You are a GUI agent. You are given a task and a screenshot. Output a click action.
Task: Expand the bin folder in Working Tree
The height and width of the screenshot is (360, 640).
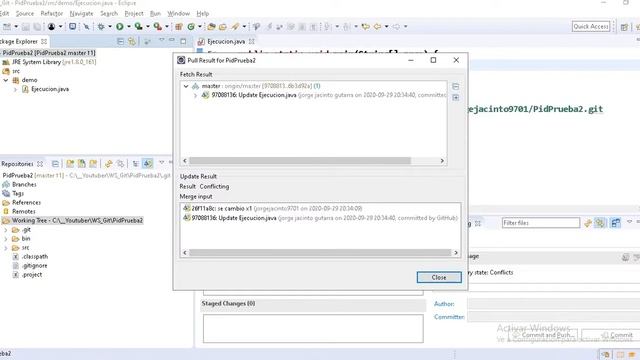(x=6, y=239)
